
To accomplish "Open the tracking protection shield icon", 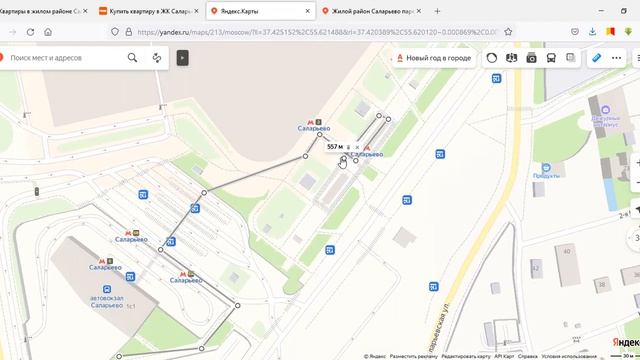I will [x=115, y=32].
